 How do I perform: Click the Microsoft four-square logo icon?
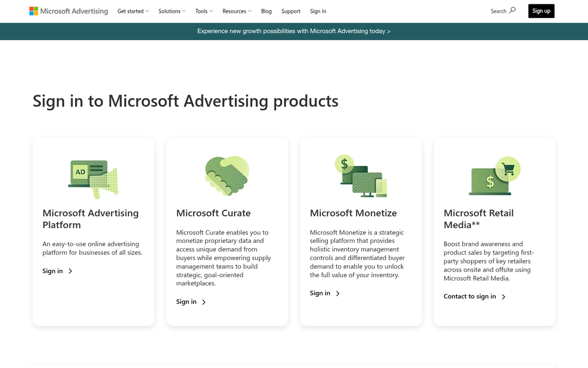(x=34, y=10)
